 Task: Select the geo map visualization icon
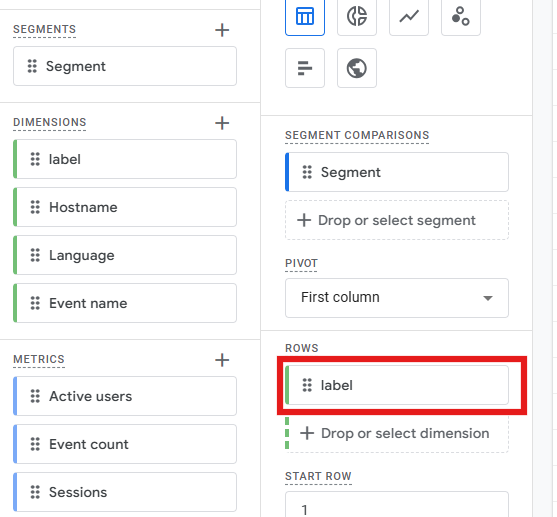pyautogui.click(x=357, y=68)
